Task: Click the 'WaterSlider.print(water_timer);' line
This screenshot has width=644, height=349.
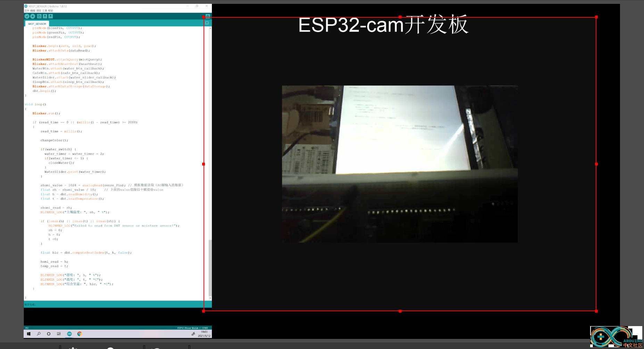Action: [x=75, y=172]
